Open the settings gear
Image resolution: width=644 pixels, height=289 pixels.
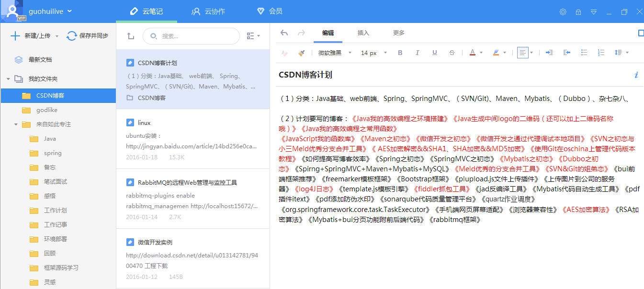pos(563,11)
